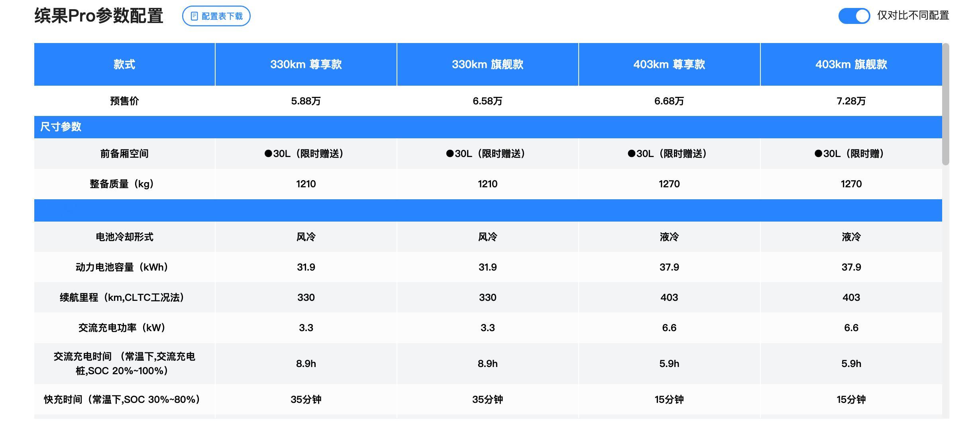
Task: Select the 403km 旗舰款 column header
Action: 851,64
